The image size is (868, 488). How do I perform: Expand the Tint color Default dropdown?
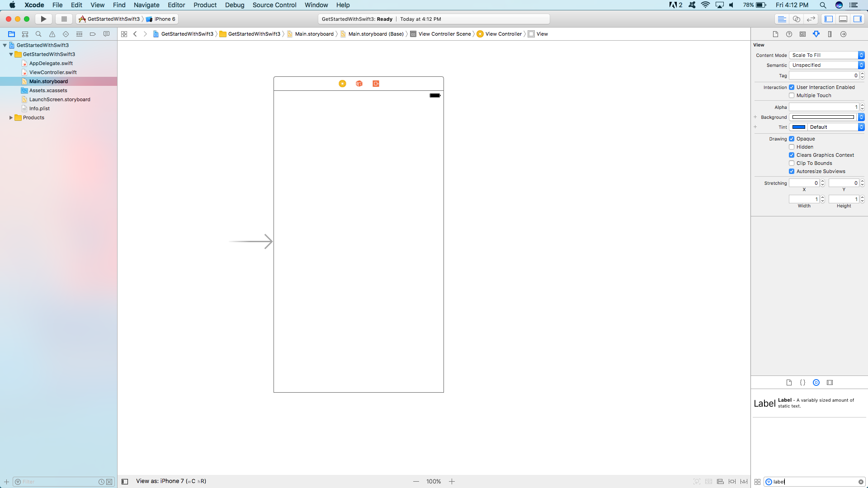point(861,127)
